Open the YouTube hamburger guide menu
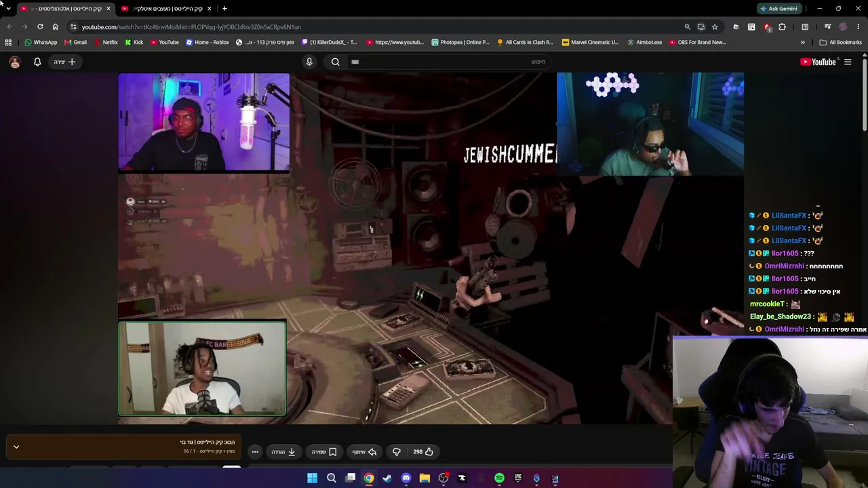The image size is (868, 488). coord(848,62)
